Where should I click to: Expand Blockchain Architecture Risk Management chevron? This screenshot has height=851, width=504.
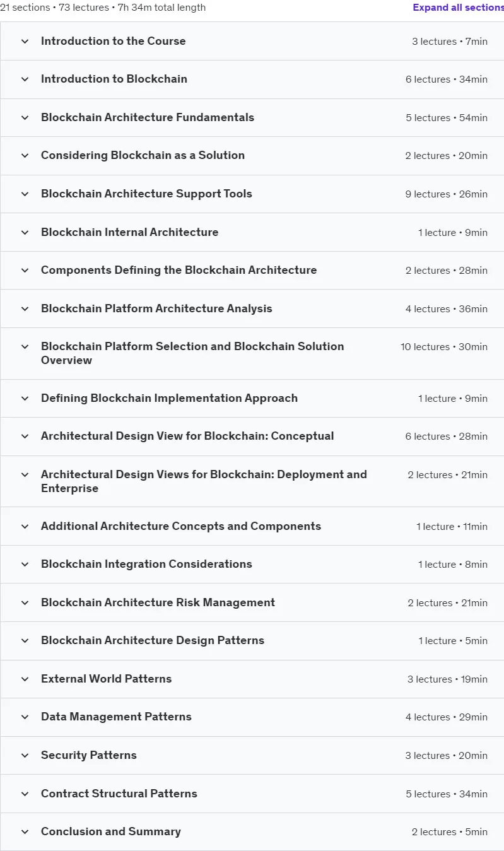[x=25, y=602]
